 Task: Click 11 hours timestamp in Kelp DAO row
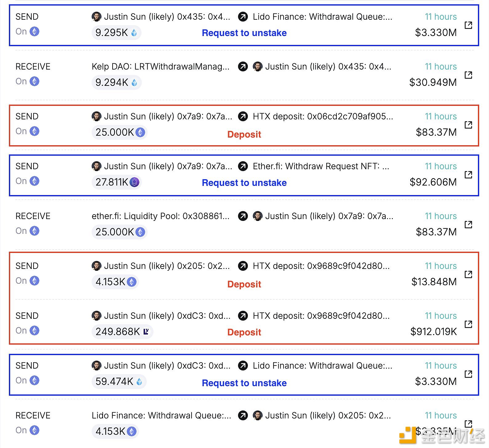tap(441, 66)
